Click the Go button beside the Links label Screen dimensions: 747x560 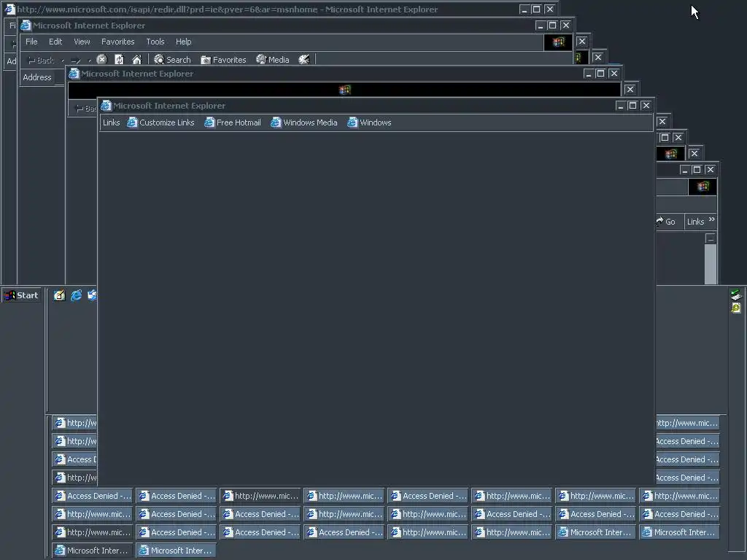click(666, 222)
